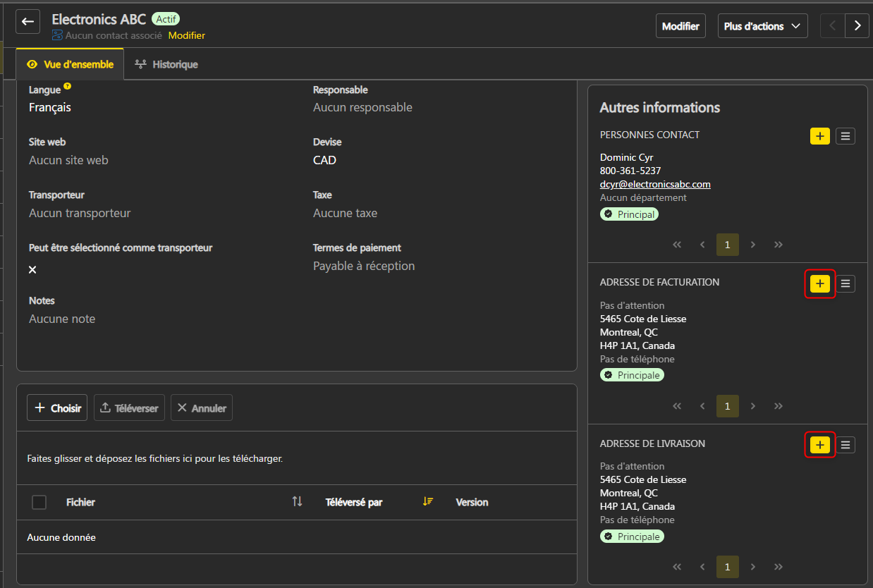Open the Plus d'actions dropdown
873x588 pixels.
pos(762,25)
